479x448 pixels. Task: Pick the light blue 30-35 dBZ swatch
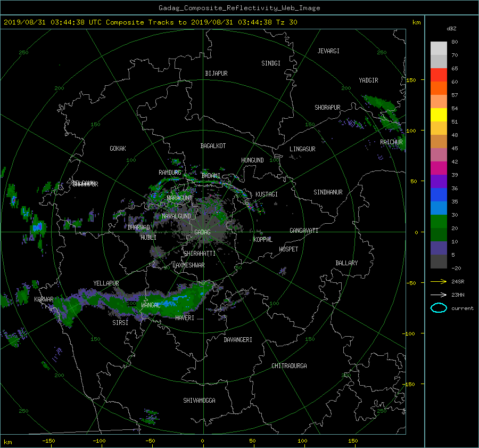[439, 208]
